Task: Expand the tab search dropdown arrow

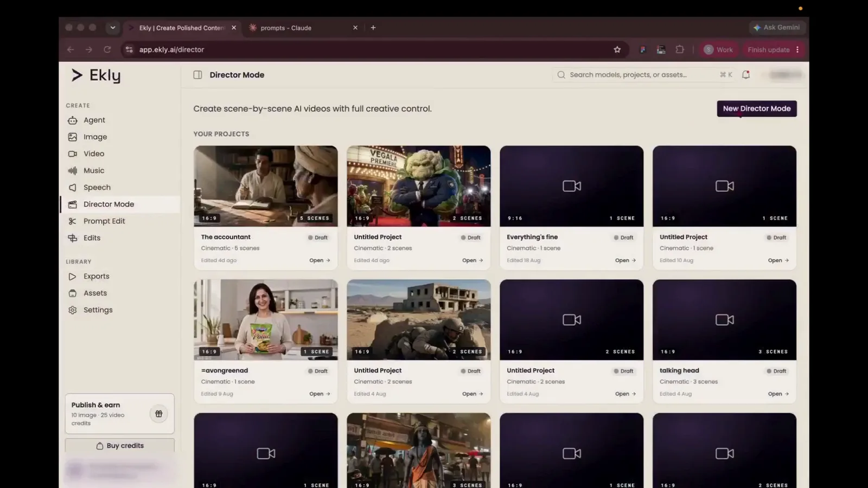Action: click(x=112, y=28)
